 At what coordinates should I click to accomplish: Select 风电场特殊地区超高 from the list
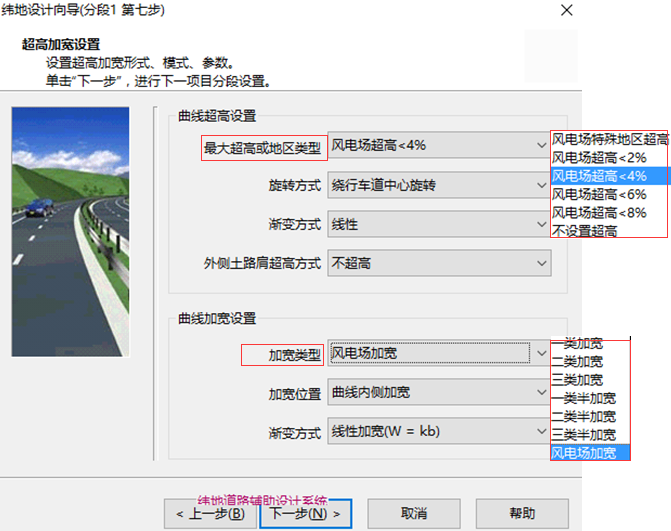(x=610, y=140)
